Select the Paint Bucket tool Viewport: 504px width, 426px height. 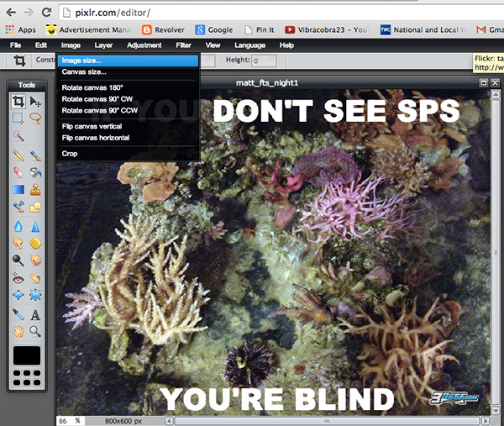pyautogui.click(x=35, y=172)
